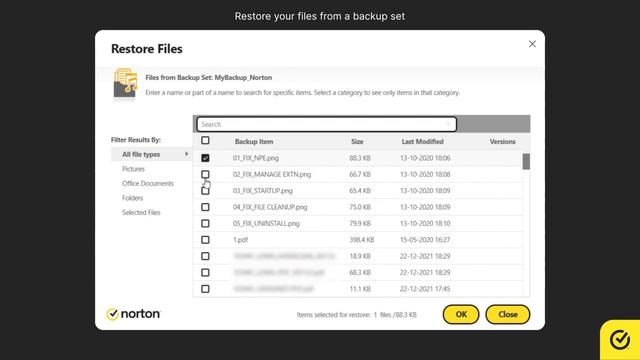640x360 pixels.
Task: Show only Selected Files
Action: (x=141, y=213)
